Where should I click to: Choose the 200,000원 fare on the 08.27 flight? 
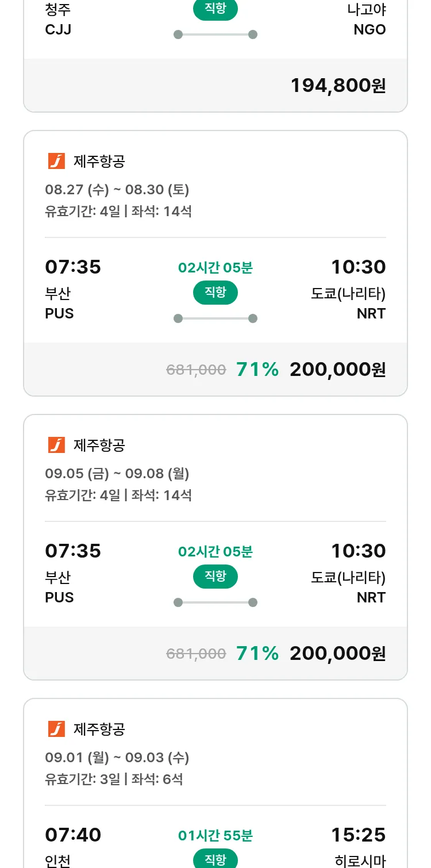(337, 370)
